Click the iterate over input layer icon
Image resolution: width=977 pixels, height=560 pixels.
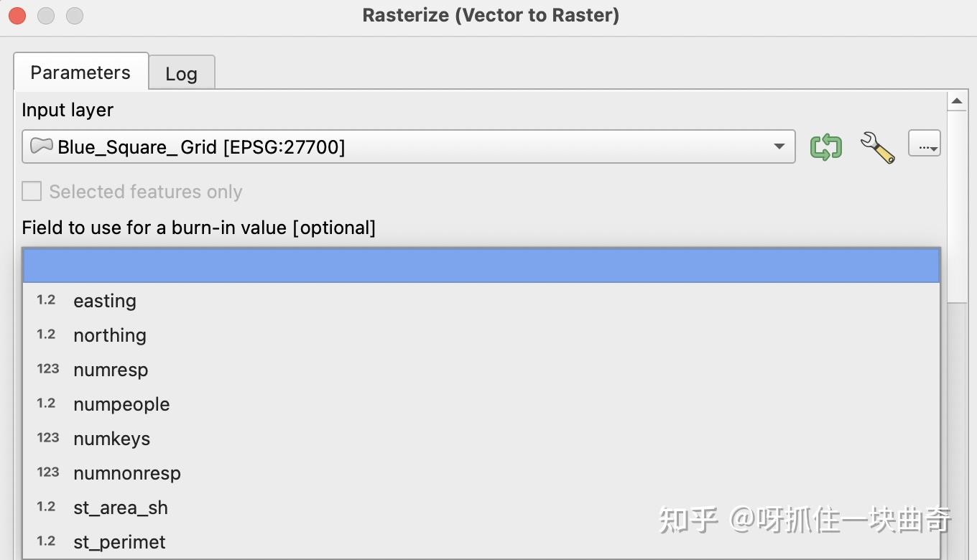coord(825,146)
